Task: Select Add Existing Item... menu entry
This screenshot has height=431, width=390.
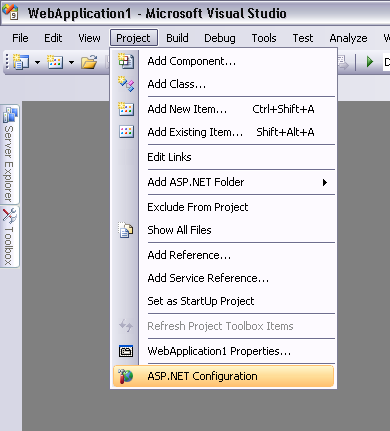Action: pos(223,132)
